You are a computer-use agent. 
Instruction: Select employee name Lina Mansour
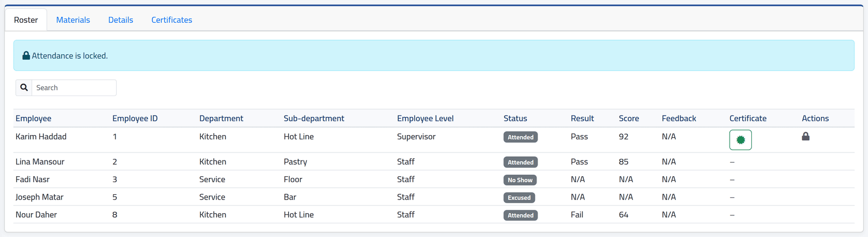coord(40,162)
